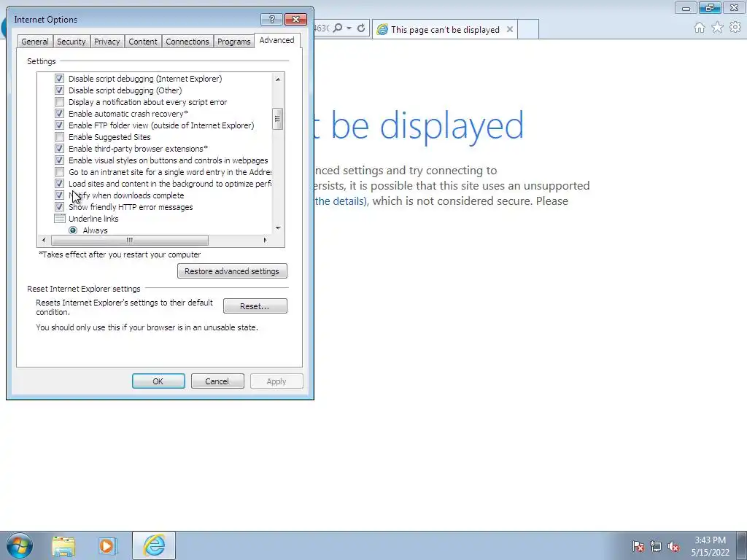This screenshot has width=747, height=560.
Task: Click Cancel in Internet Options
Action: point(217,381)
